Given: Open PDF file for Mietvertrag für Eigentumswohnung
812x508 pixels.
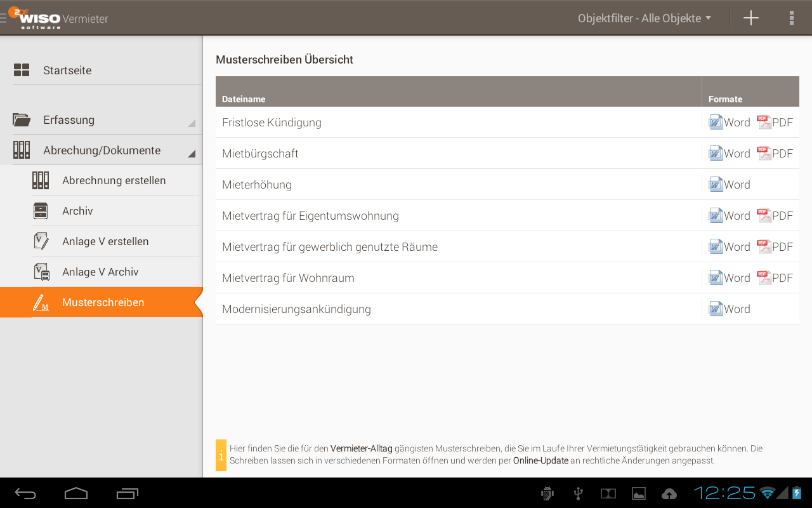Looking at the screenshot, I should (x=775, y=216).
